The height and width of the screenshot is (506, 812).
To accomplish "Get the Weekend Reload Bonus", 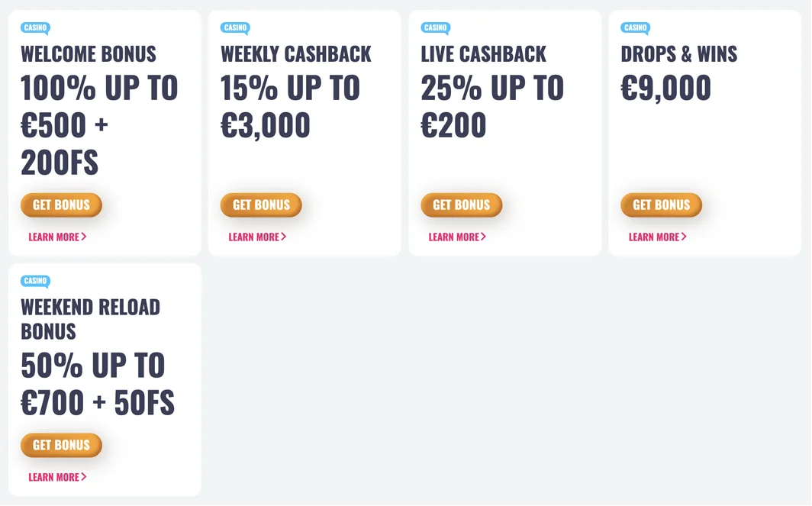I will (61, 446).
